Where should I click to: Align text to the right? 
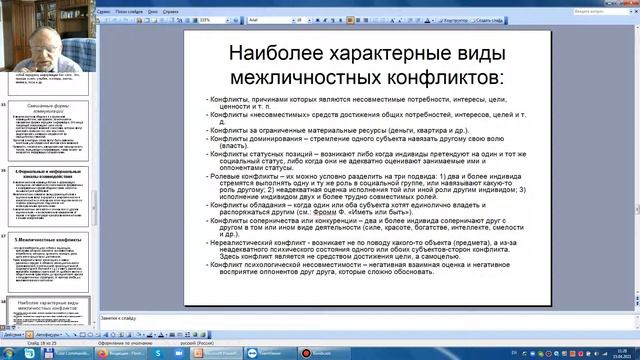tap(366, 20)
